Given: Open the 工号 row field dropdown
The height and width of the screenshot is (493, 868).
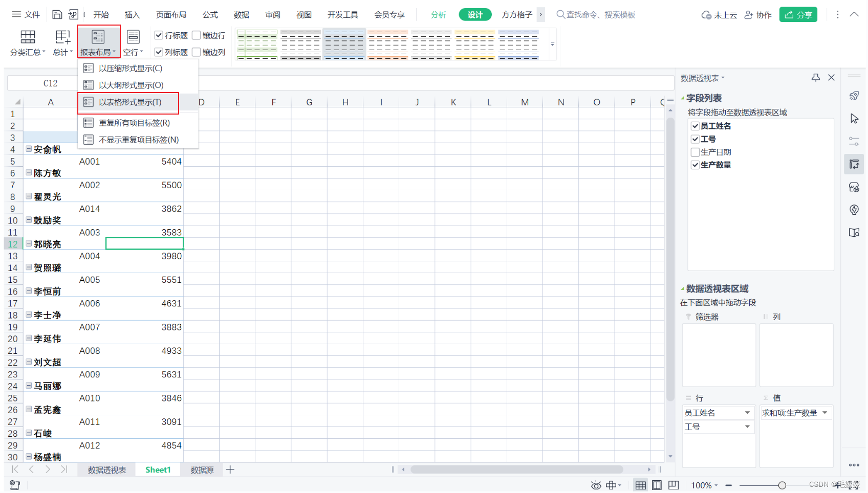Looking at the screenshot, I should point(747,427).
